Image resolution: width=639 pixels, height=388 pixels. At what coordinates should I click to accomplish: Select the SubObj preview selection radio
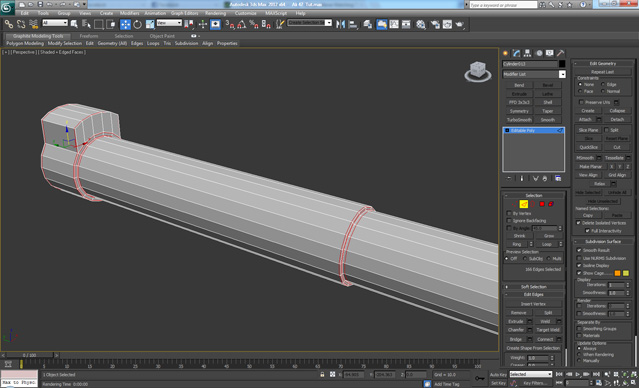[x=524, y=259]
